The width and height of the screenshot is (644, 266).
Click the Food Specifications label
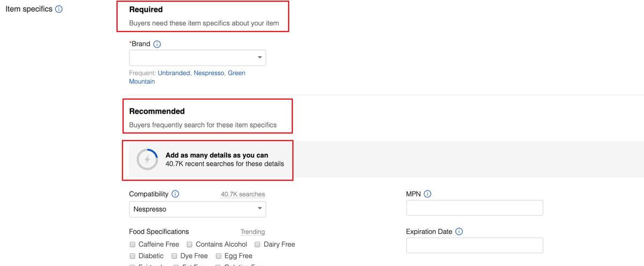point(159,232)
